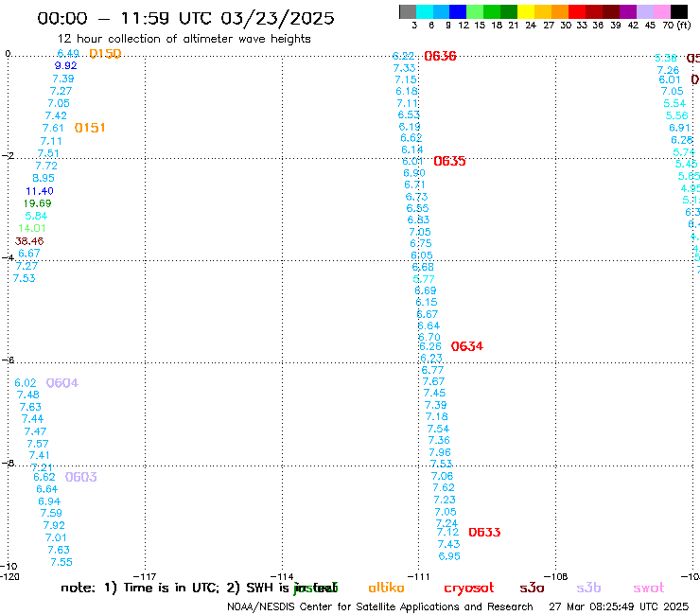
Task: Select the -108 longitude axis label
Action: pos(556,576)
